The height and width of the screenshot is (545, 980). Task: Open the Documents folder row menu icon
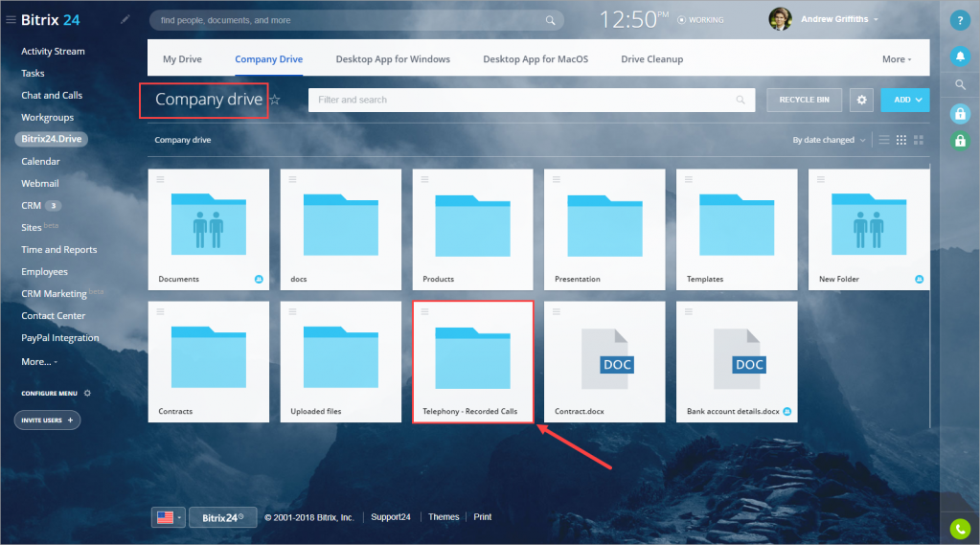[x=161, y=179]
